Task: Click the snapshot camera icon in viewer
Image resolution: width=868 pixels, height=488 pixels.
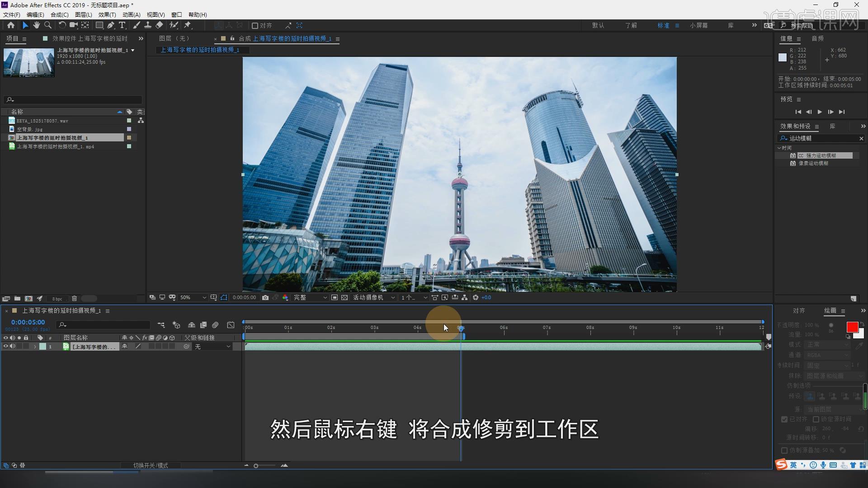Action: click(265, 298)
